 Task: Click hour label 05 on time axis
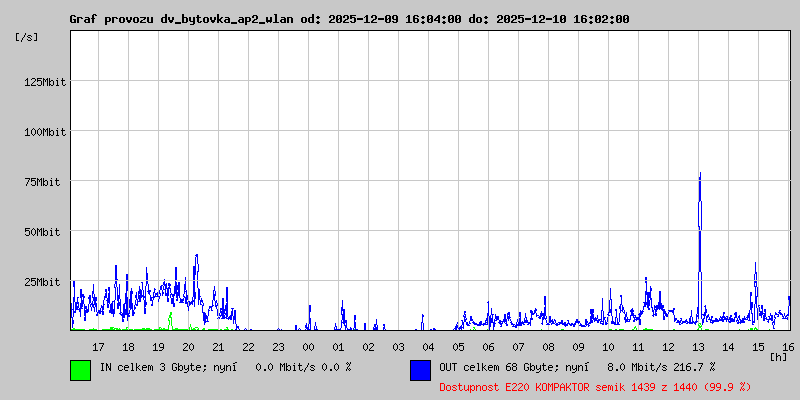pyautogui.click(x=458, y=347)
